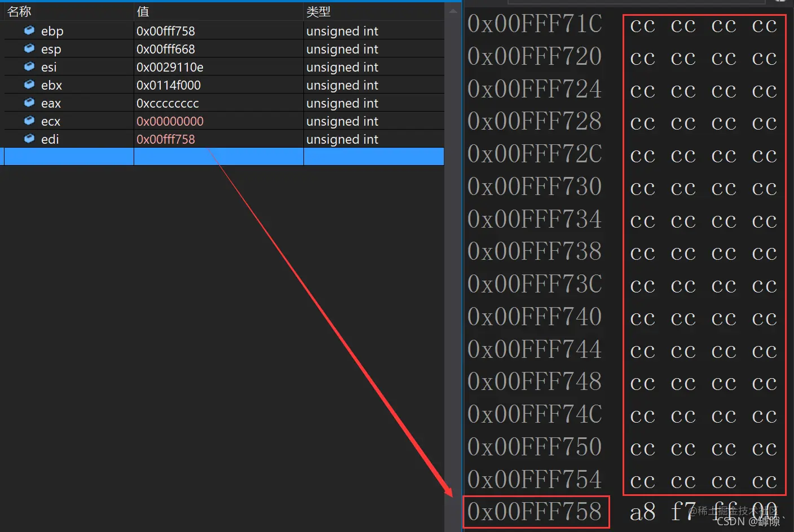Click the edi variable cube icon
The height and width of the screenshot is (532, 794).
(29, 139)
